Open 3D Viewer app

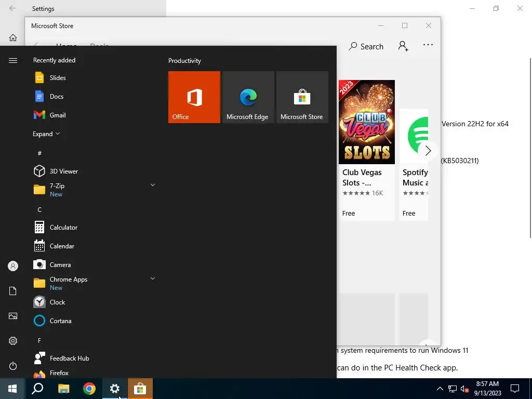coord(95,171)
